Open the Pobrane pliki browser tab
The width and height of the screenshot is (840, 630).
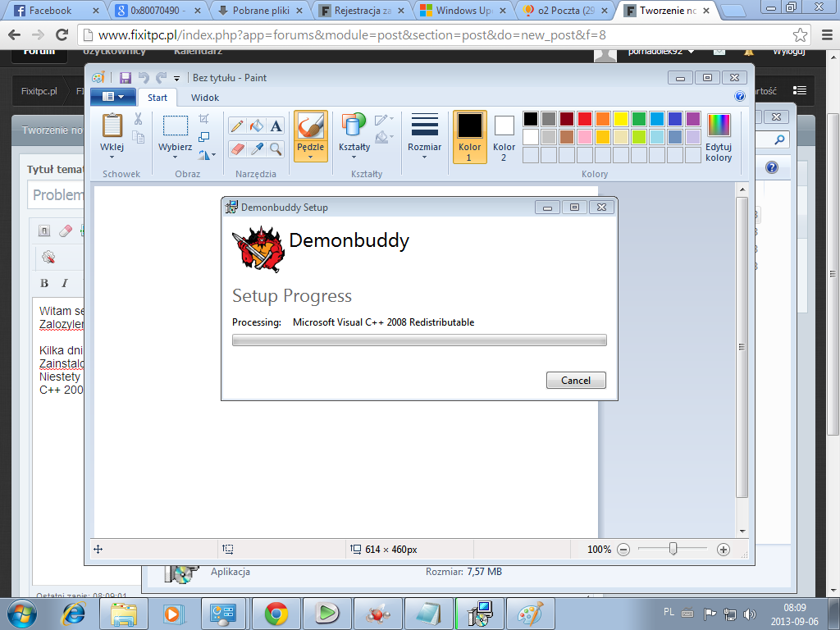click(x=260, y=10)
